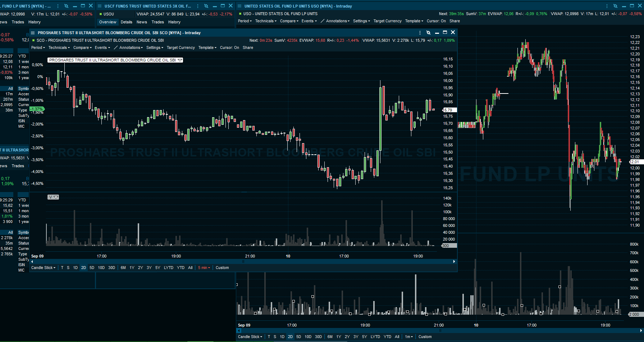Toggle link icon in USCF Funds Trust window
The image size is (644, 342).
pyautogui.click(x=206, y=6)
